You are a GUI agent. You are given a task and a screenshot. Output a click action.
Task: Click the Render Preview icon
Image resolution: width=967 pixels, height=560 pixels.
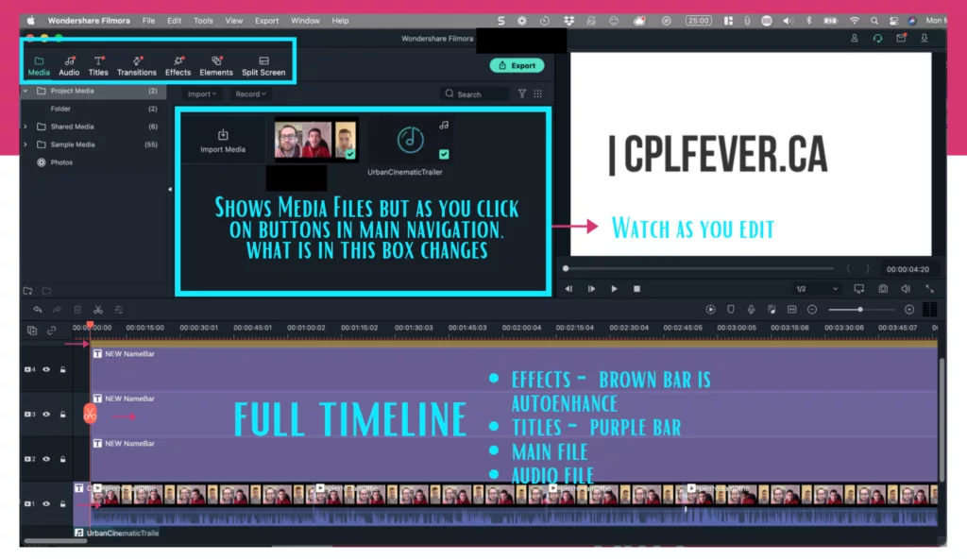click(710, 310)
